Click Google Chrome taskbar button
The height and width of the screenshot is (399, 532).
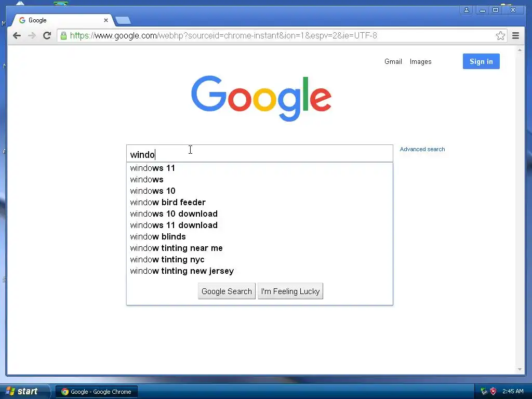pyautogui.click(x=97, y=392)
